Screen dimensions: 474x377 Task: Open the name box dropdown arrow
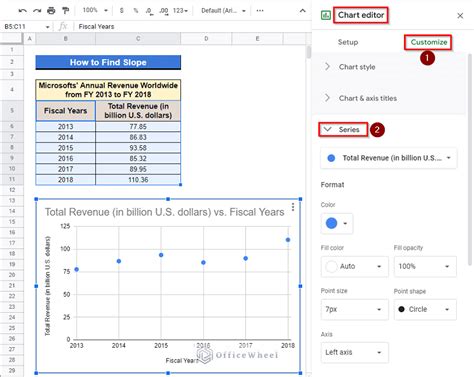pyautogui.click(x=47, y=27)
